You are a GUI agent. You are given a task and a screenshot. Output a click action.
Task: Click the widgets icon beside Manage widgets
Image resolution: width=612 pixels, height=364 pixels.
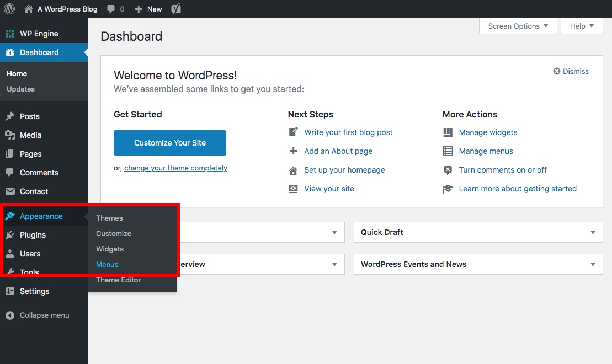(448, 132)
